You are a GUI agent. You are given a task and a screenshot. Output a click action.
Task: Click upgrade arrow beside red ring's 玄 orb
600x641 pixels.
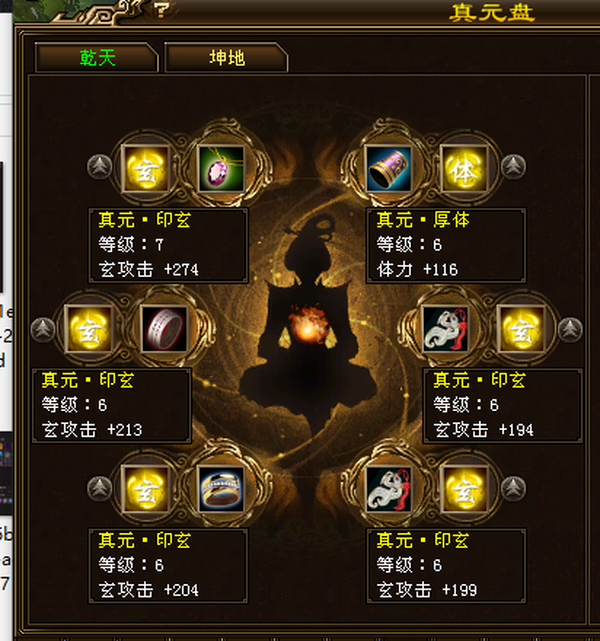click(43, 329)
